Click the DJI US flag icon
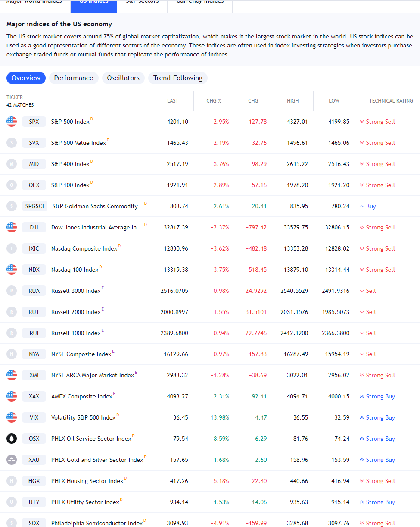 12,227
